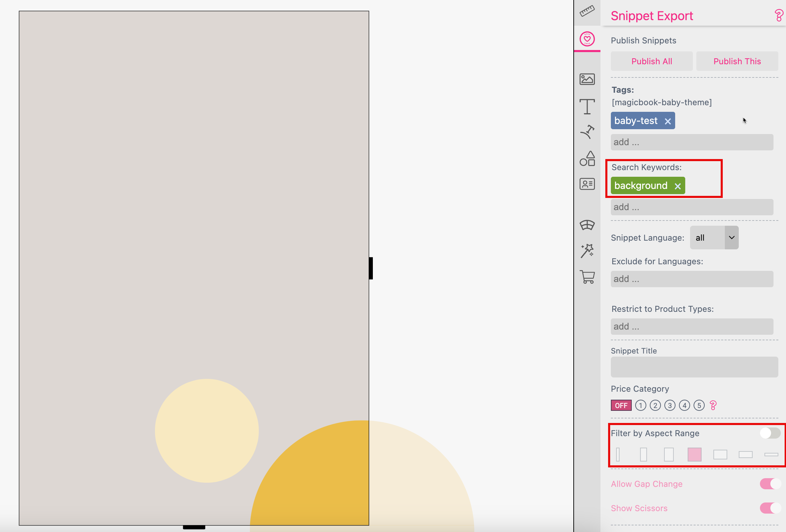786x532 pixels.
Task: Select price category 2
Action: click(655, 405)
